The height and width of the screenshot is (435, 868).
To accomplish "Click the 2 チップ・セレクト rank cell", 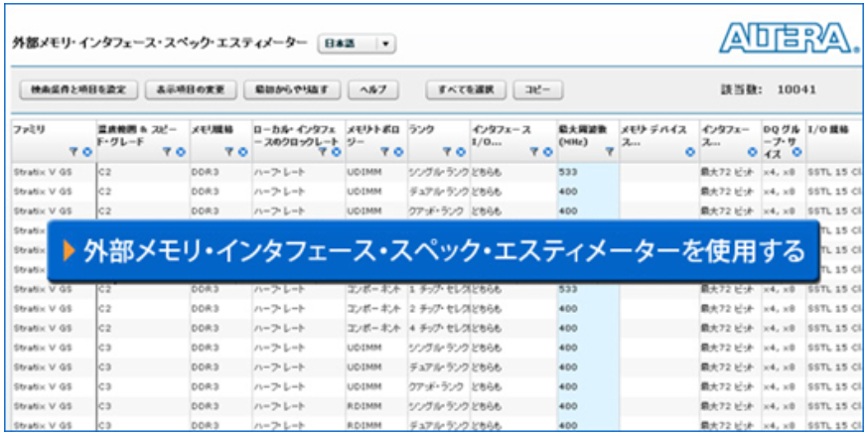I will point(440,309).
